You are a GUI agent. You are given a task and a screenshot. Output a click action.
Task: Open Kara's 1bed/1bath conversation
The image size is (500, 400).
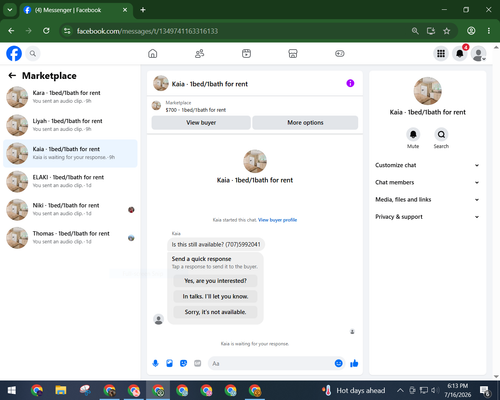[70, 97]
